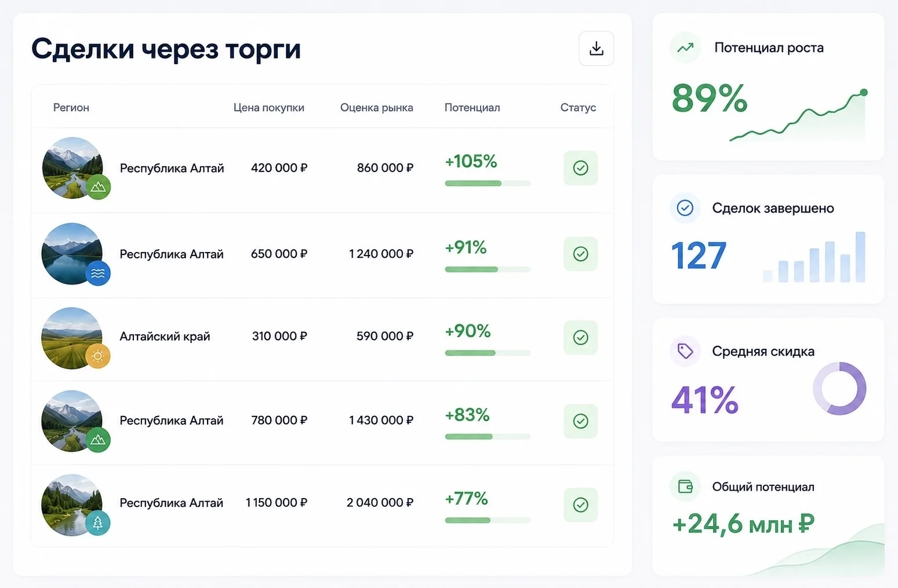Screen dimensions: 898x588
Task: Click the +77% potential value
Action: 466,498
